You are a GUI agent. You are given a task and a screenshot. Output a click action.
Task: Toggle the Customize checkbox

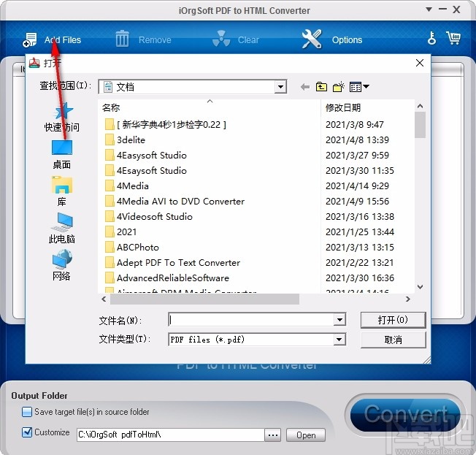pyautogui.click(x=27, y=432)
